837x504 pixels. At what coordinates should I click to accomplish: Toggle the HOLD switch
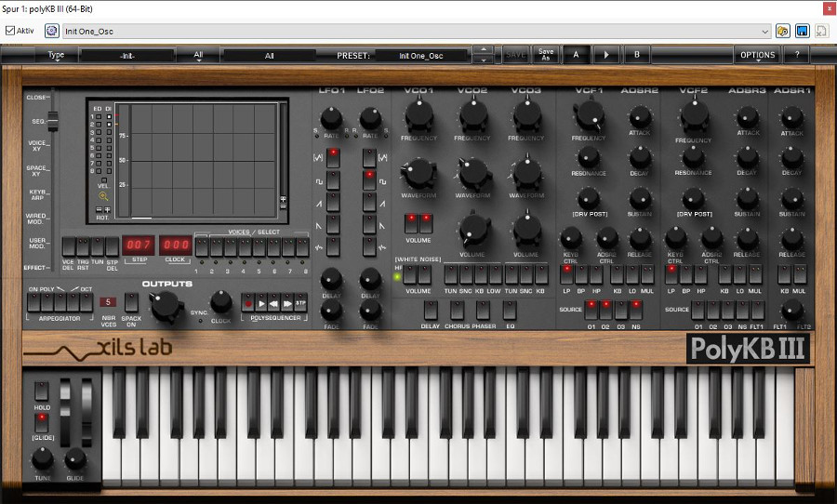(42, 391)
